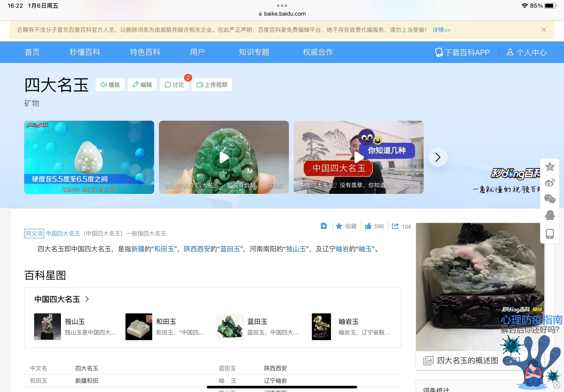Image resolution: width=564 pixels, height=392 pixels.
Task: Close the floating ad with X
Action: (557, 385)
